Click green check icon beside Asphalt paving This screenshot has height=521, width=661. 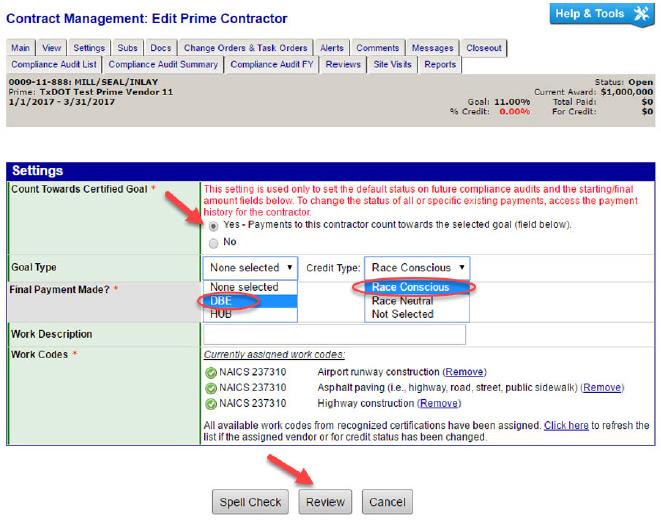click(210, 387)
